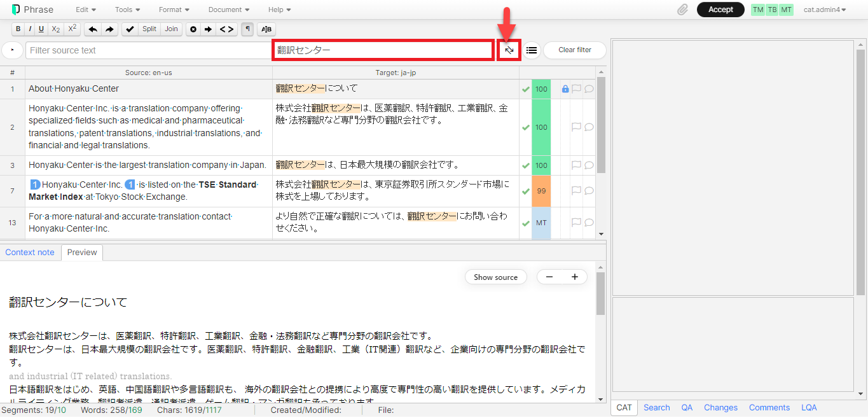Toggle confirmed checkmark on segment 13
This screenshot has height=418, width=868.
(x=525, y=223)
